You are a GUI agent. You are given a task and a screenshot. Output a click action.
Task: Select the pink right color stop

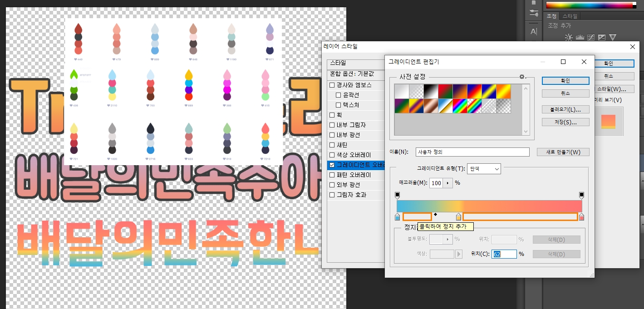[581, 217]
